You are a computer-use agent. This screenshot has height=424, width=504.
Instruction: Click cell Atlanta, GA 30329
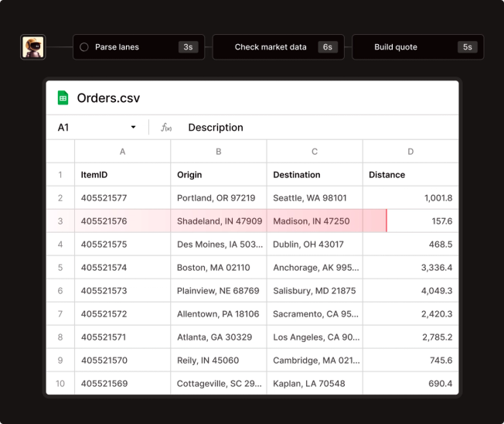(219, 337)
